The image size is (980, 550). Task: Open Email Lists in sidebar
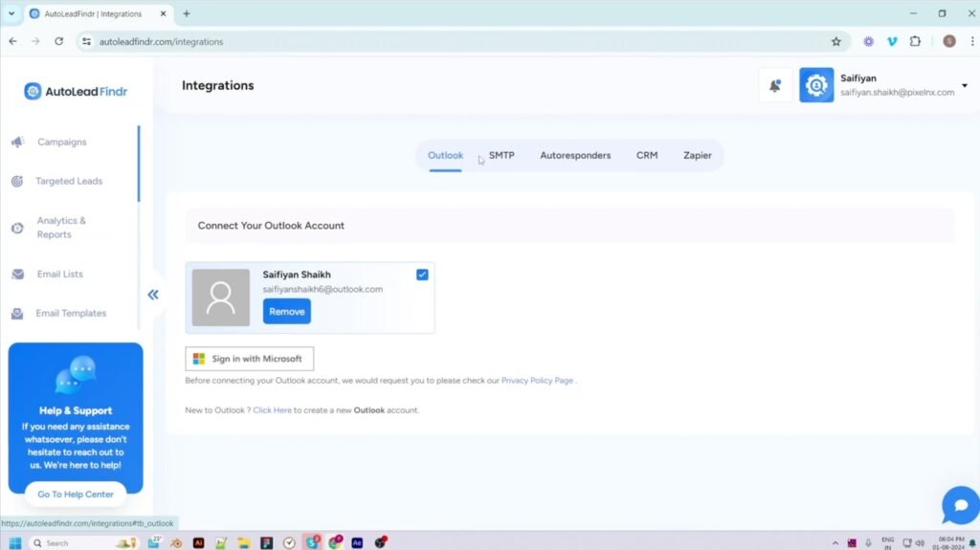[x=59, y=274]
